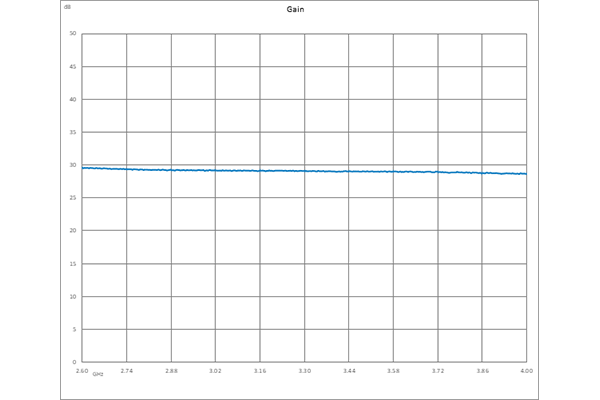The width and height of the screenshot is (600, 400).
Task: Select the white highlighted axis label
Action: point(101,375)
